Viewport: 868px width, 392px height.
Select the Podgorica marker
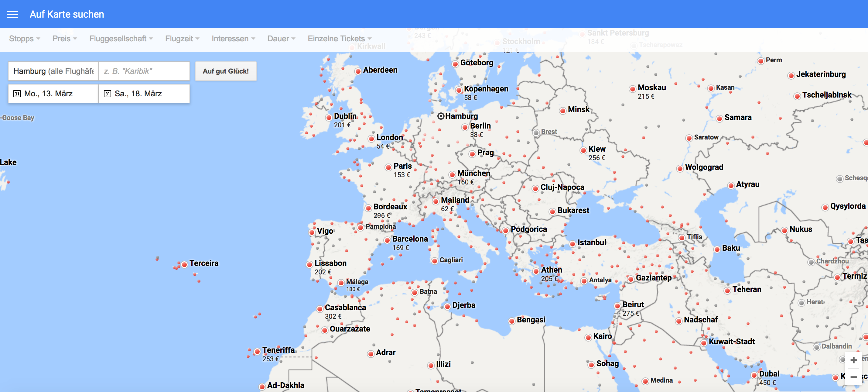point(506,230)
